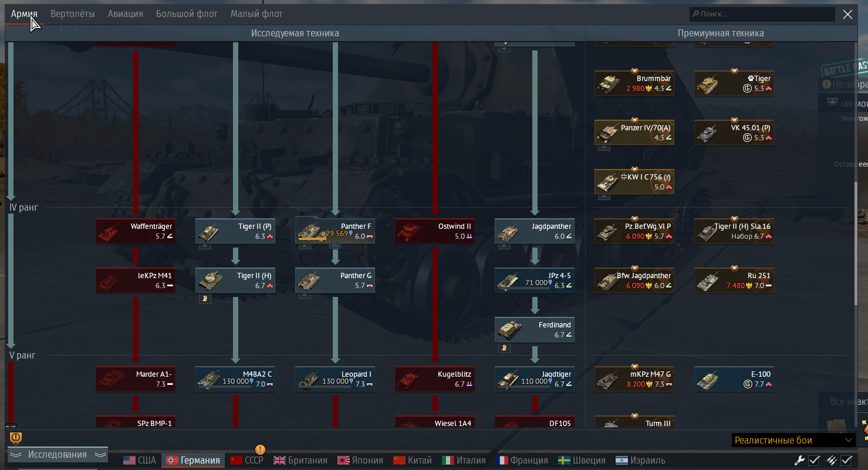The image size is (868, 470).
Task: Select the Leopard I tank card
Action: tap(335, 379)
